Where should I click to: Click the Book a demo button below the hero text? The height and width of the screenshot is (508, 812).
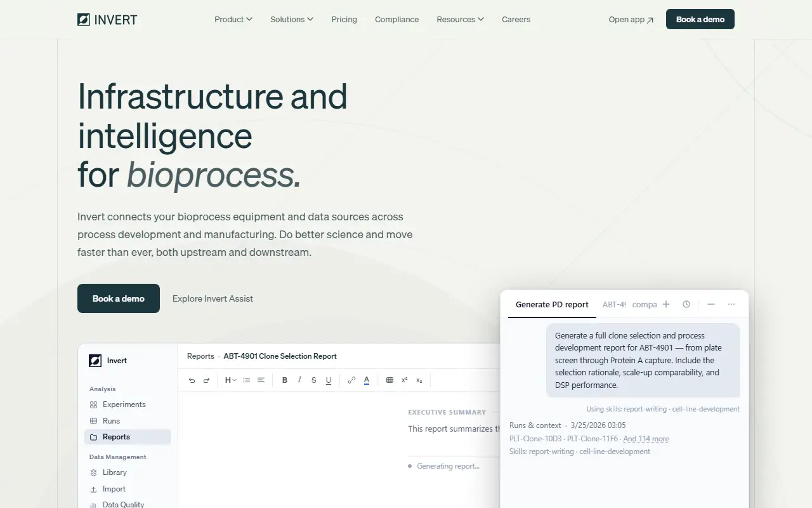(x=119, y=298)
